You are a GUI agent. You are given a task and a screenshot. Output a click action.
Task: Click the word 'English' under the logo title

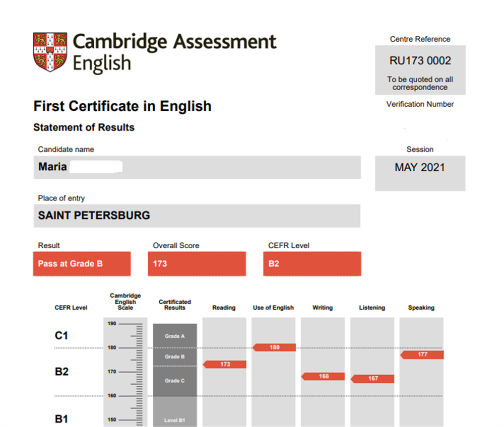click(x=102, y=63)
